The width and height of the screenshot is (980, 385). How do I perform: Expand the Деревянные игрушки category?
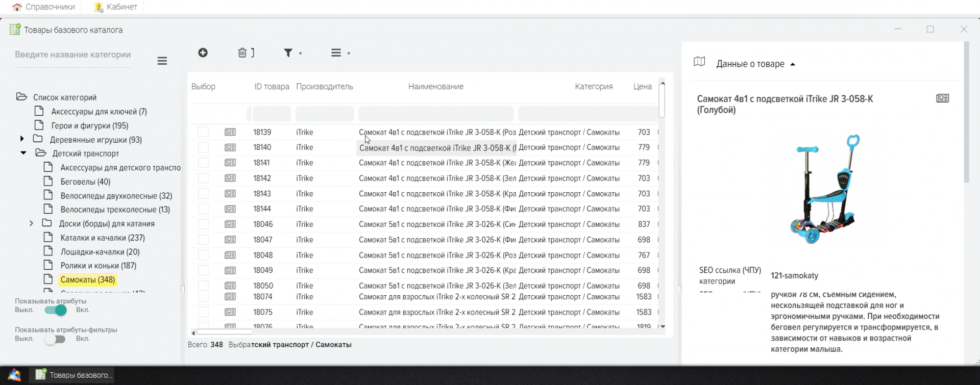coord(22,139)
